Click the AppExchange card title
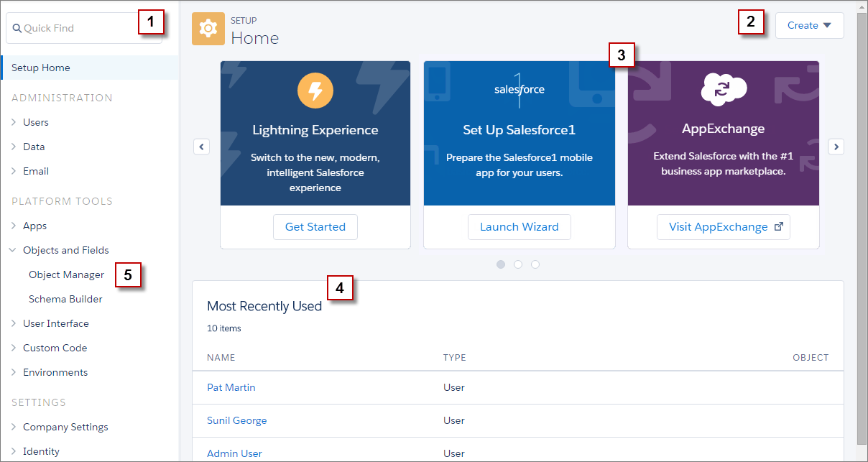 tap(724, 129)
